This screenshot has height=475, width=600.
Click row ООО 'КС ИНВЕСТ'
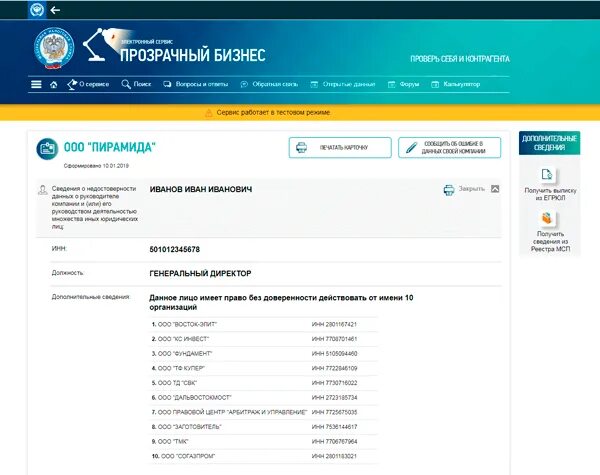[263, 339]
